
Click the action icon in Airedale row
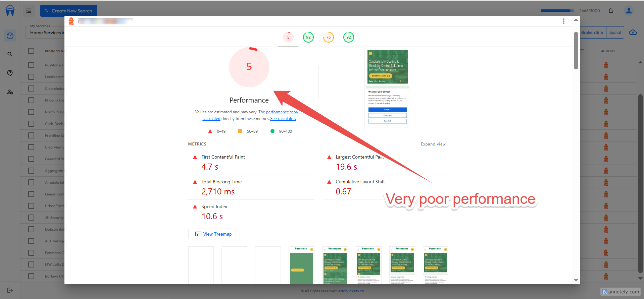[x=606, y=182]
